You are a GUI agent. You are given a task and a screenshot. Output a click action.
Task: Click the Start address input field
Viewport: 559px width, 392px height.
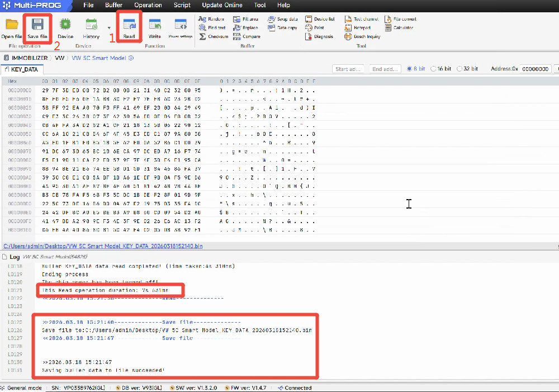[348, 69]
